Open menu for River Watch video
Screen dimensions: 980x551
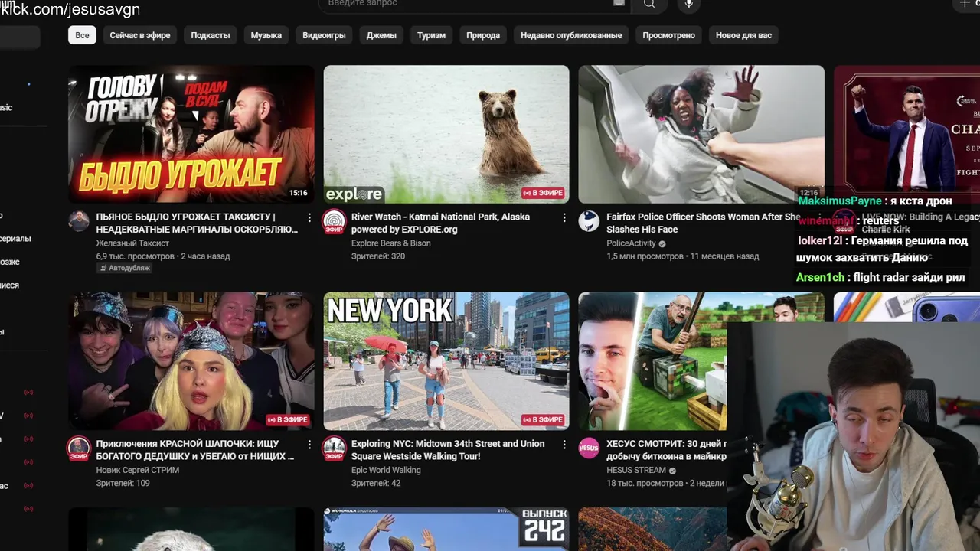click(564, 218)
